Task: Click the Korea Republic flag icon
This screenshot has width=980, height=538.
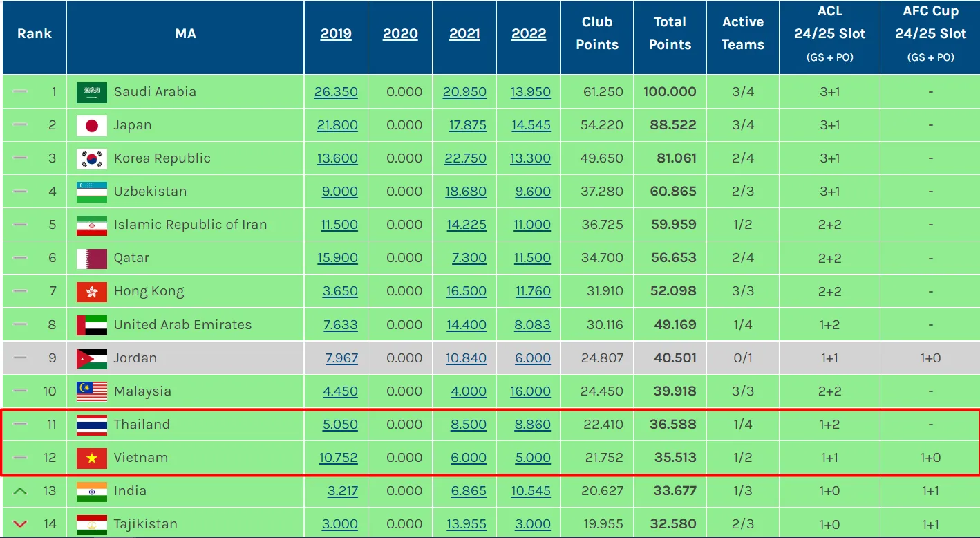Action: (x=91, y=158)
